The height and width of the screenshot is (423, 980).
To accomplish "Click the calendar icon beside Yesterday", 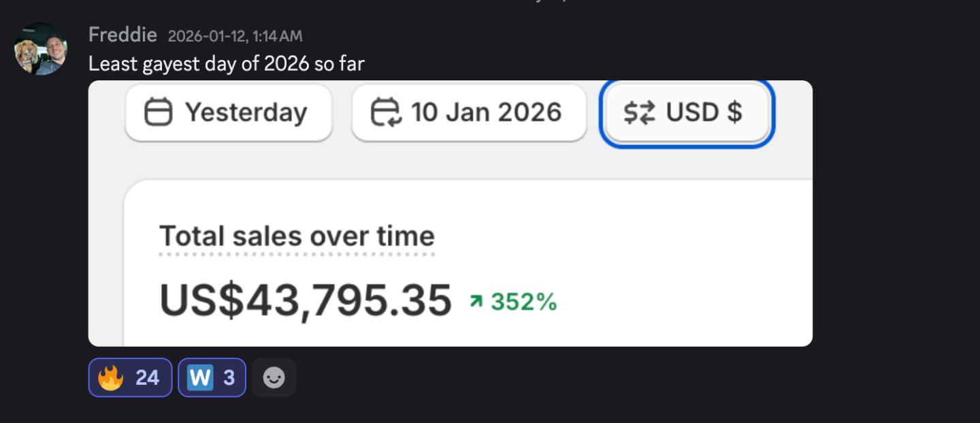I will 158,112.
